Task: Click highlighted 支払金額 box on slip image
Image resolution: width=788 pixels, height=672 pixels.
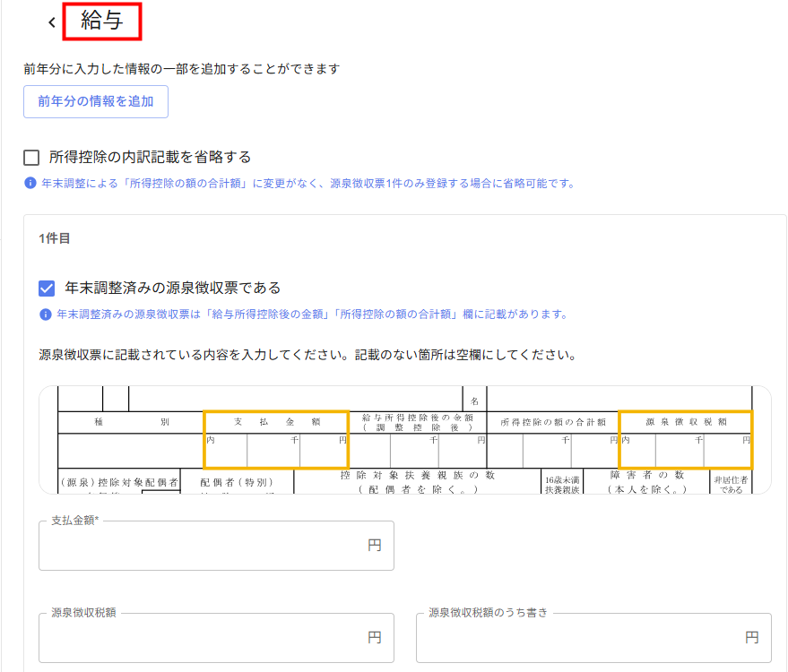Action: tap(275, 439)
